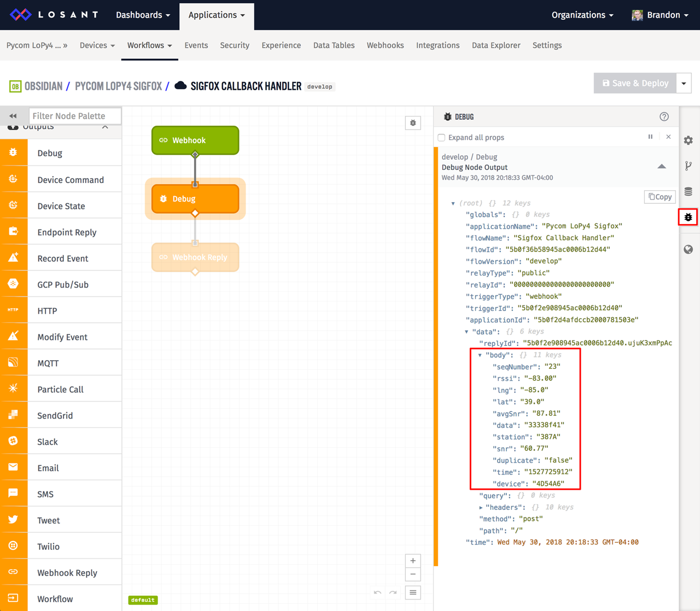Collapse the Outputs palette section
700x611 pixels.
pos(105,127)
